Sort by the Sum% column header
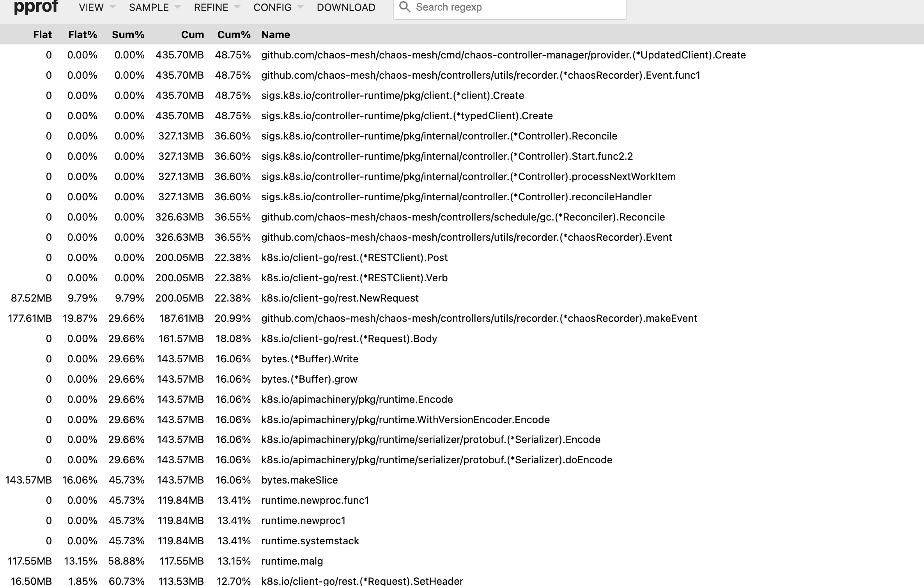924x586 pixels. click(x=128, y=34)
